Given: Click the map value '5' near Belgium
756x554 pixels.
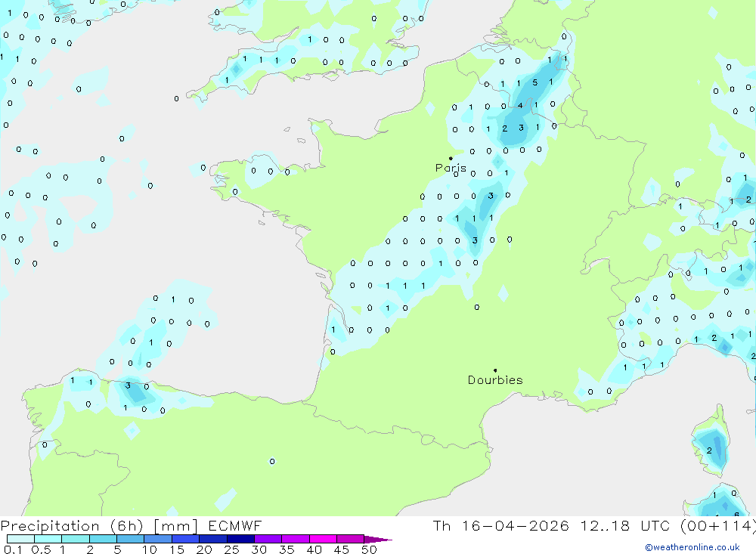Looking at the screenshot, I should coord(534,82).
